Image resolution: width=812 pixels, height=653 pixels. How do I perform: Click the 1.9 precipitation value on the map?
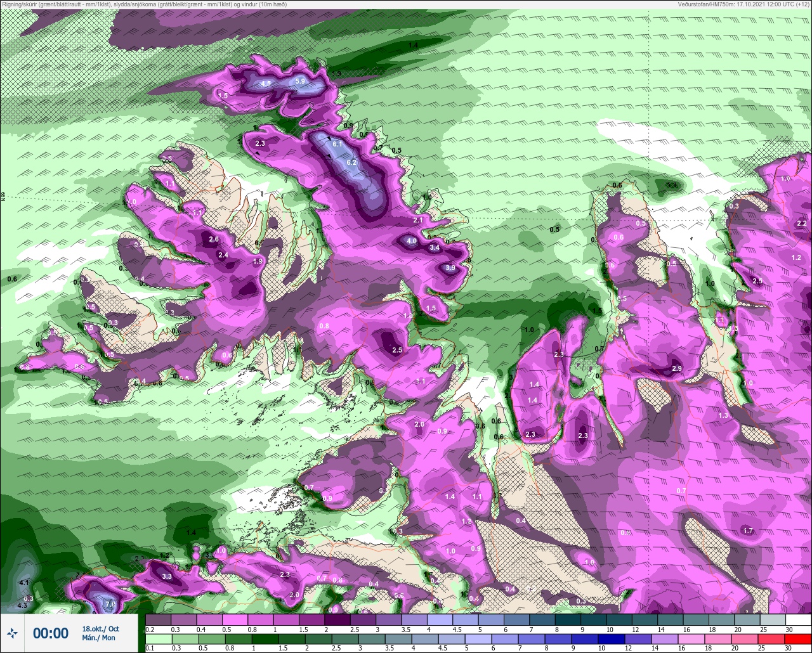[258, 261]
